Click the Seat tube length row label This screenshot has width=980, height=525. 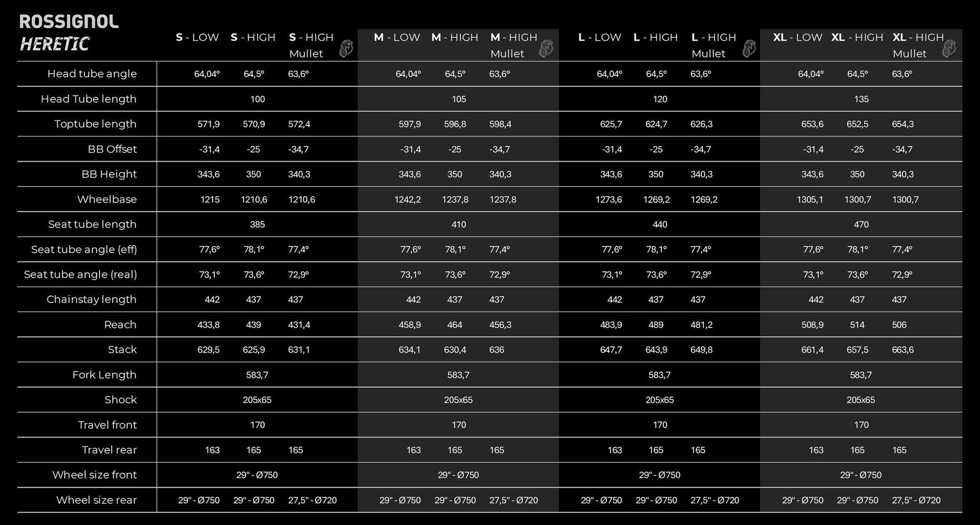pos(92,224)
